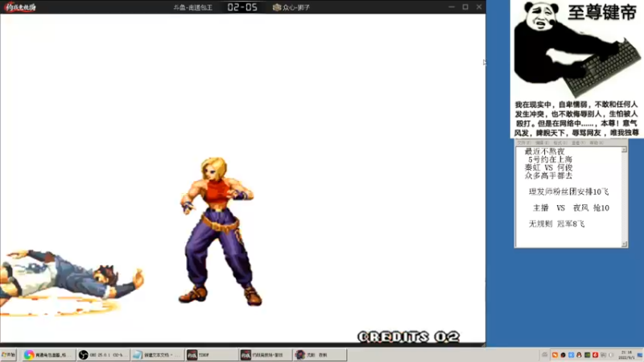This screenshot has width=644, height=362.
Task: Click the Show Desktop button beside the clock
Action: 640,355
